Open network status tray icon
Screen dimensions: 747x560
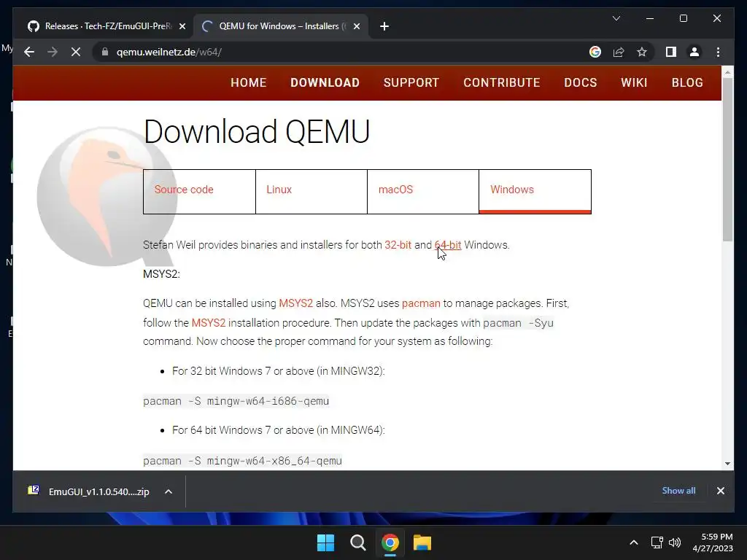(x=657, y=542)
